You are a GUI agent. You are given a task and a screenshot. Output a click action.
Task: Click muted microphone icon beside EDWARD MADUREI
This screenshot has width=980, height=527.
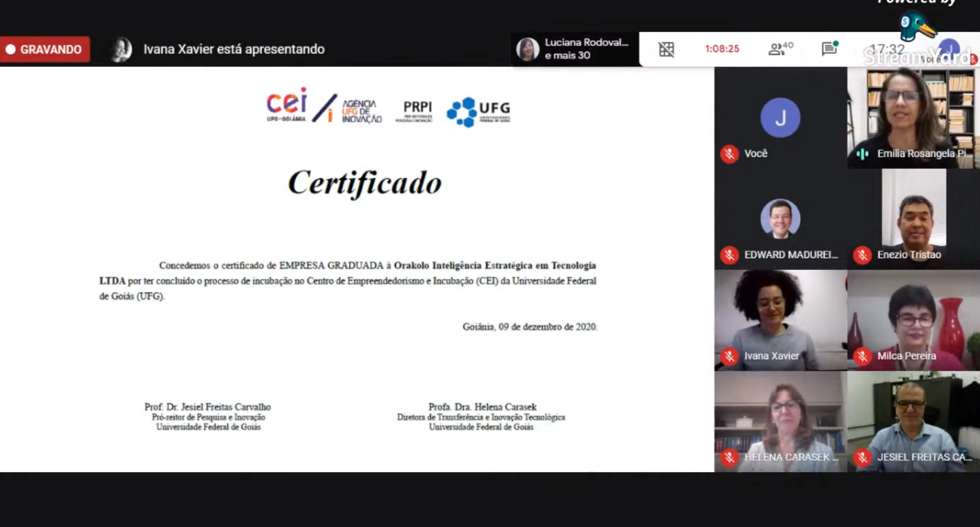tap(730, 255)
